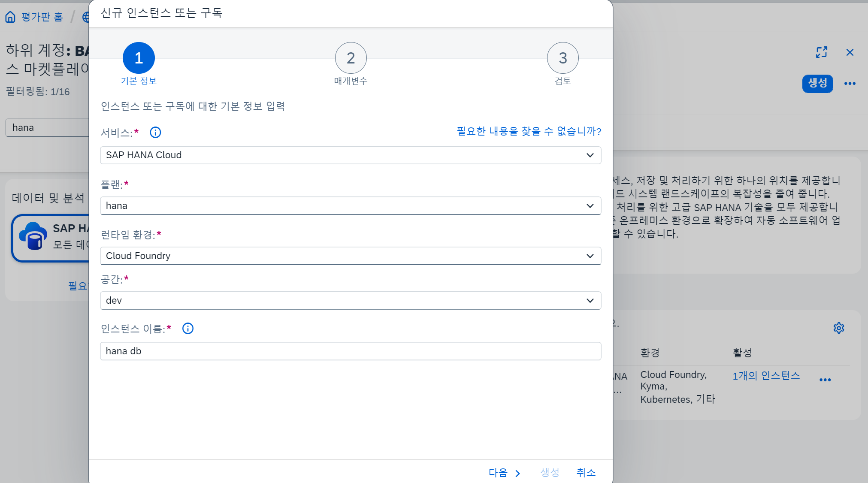Open the row actions menu beside 1개의 인스턴스
Viewport: 868px width, 483px height.
tap(825, 380)
